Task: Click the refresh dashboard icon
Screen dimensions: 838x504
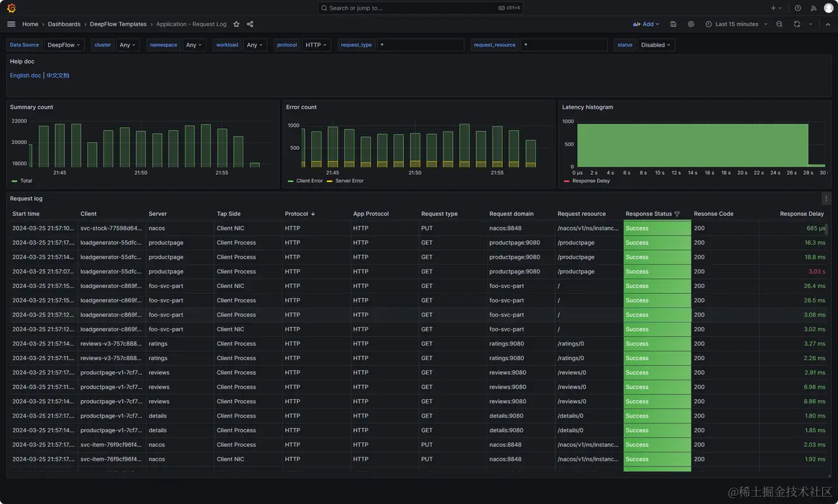Action: point(797,24)
